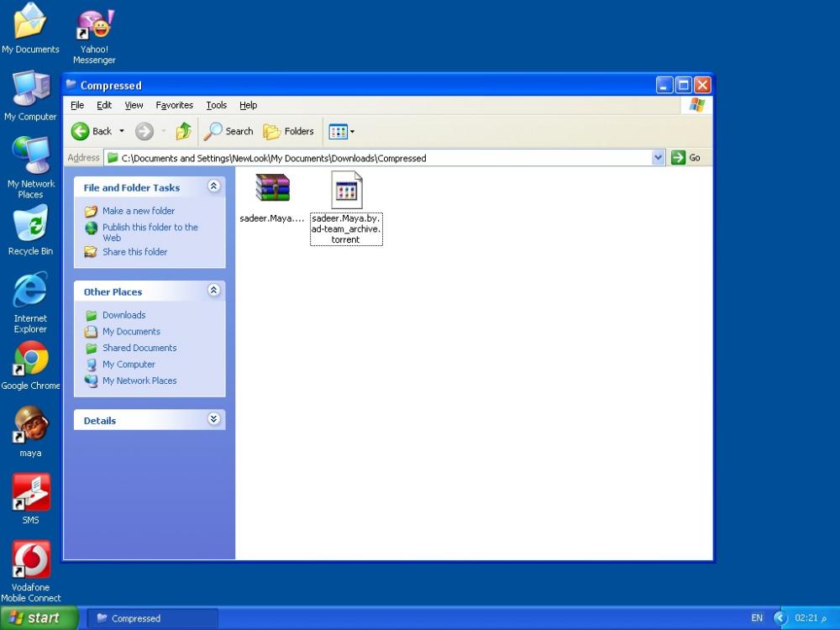Click Make a new folder link
The image size is (840, 630).
tap(139, 211)
